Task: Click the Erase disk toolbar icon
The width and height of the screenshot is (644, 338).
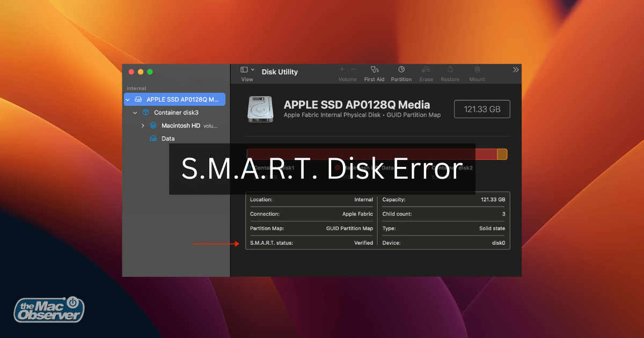Action: pos(426,70)
